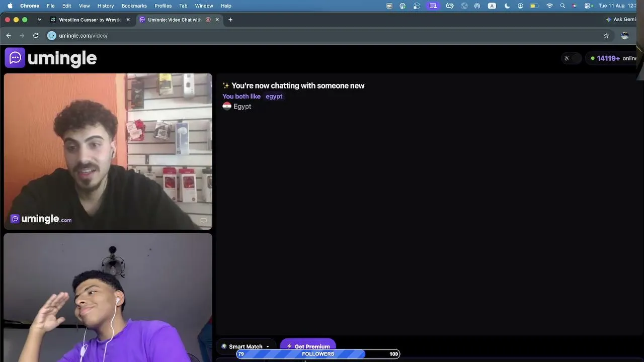Viewport: 644px width, 362px height.
Task: Select the stranger's video feed
Action: [x=108, y=151]
